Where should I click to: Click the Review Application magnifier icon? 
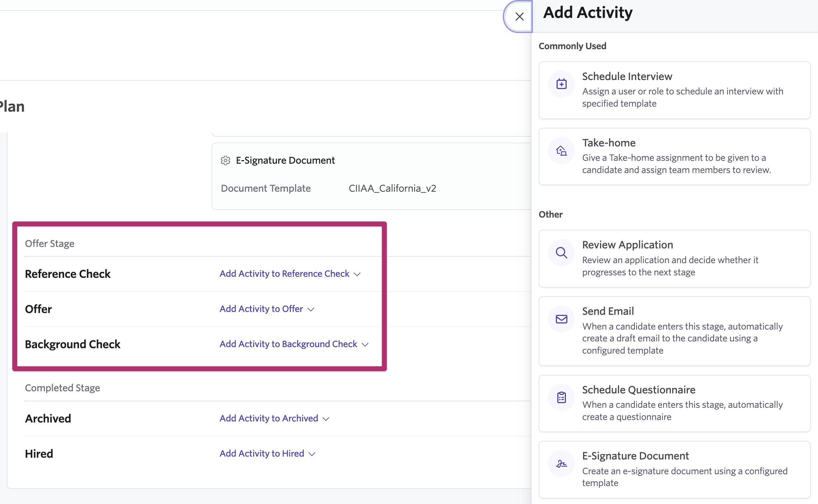pyautogui.click(x=561, y=253)
